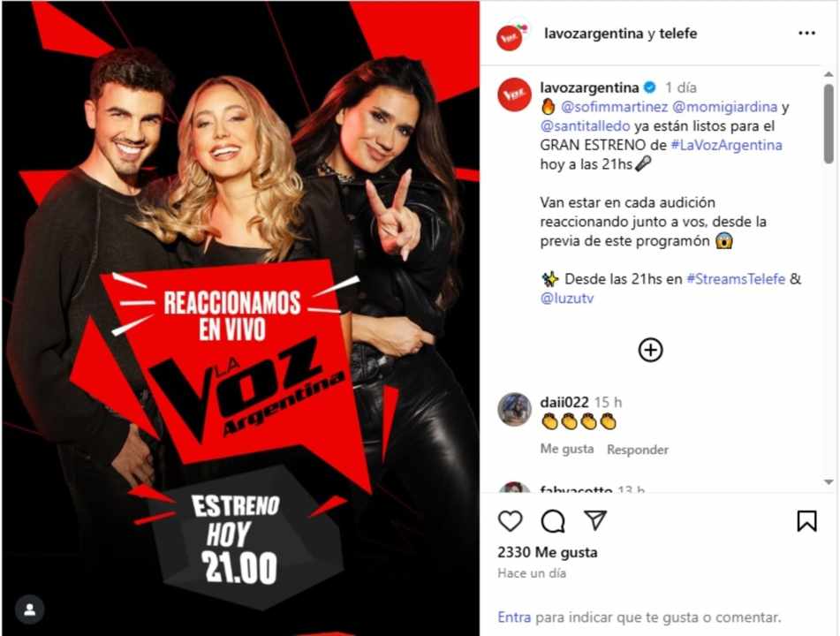Image resolution: width=840 pixels, height=636 pixels.
Task: Open the #StreamsTelefe hashtag
Action: click(x=736, y=278)
